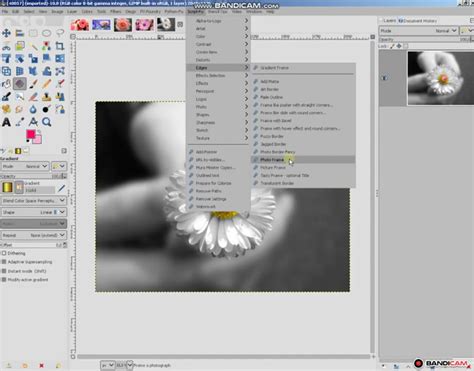Select the Text tool
Screen dimensions: 474x371
[6, 122]
